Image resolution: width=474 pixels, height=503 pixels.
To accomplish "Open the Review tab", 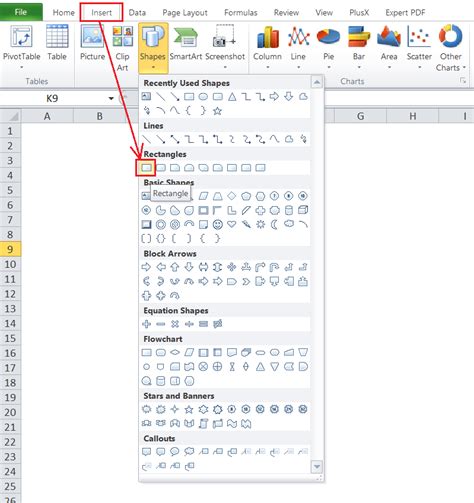I will coord(286,13).
